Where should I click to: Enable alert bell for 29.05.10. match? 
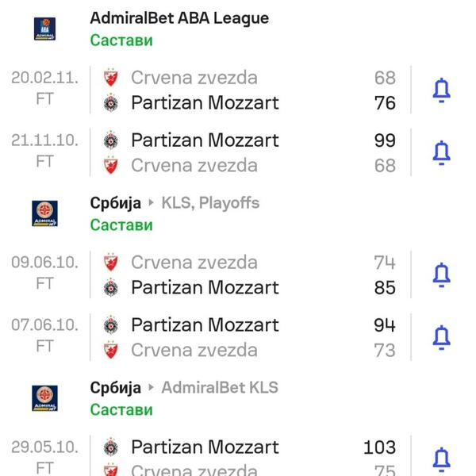point(441,459)
